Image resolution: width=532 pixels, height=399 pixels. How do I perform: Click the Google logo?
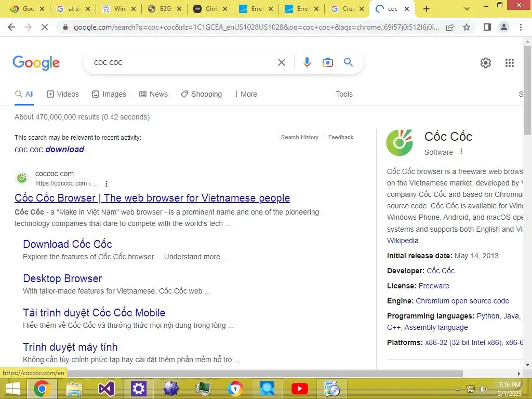tap(36, 63)
